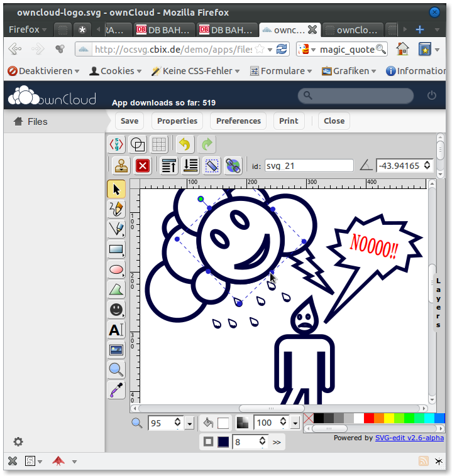The width and height of the screenshot is (452, 476).
Task: Clone the selected element with the stamp icon
Action: (x=121, y=166)
